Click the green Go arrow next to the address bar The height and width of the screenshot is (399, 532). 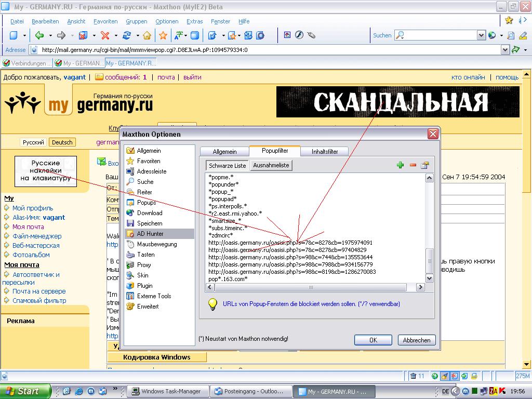click(x=516, y=50)
